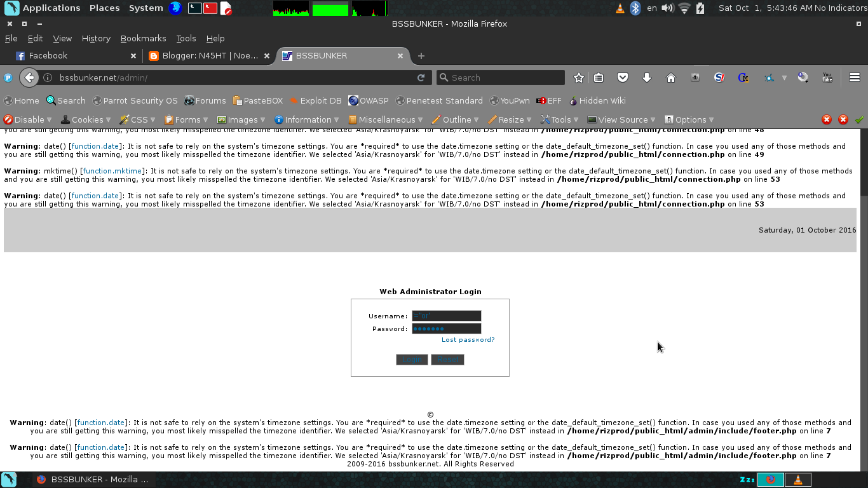This screenshot has width=868, height=488.
Task: Open the View Source dropdown
Action: pos(621,119)
